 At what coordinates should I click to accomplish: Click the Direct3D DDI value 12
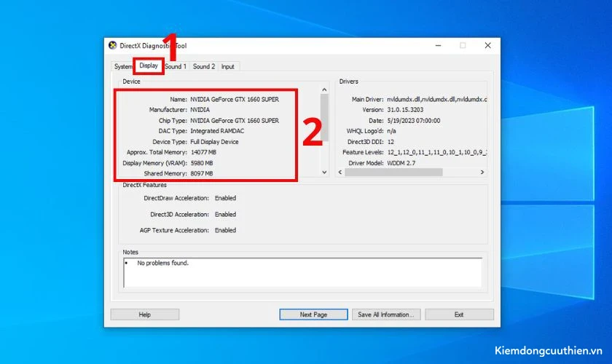391,142
